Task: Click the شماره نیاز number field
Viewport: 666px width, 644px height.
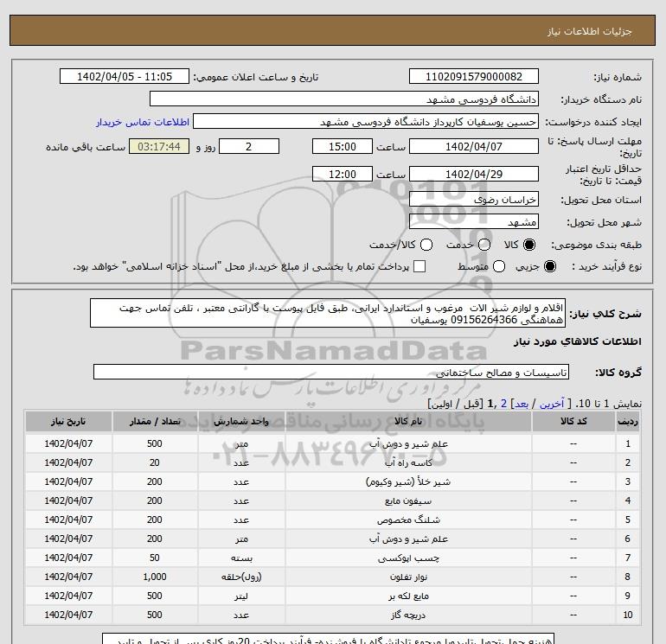Action: pos(474,77)
